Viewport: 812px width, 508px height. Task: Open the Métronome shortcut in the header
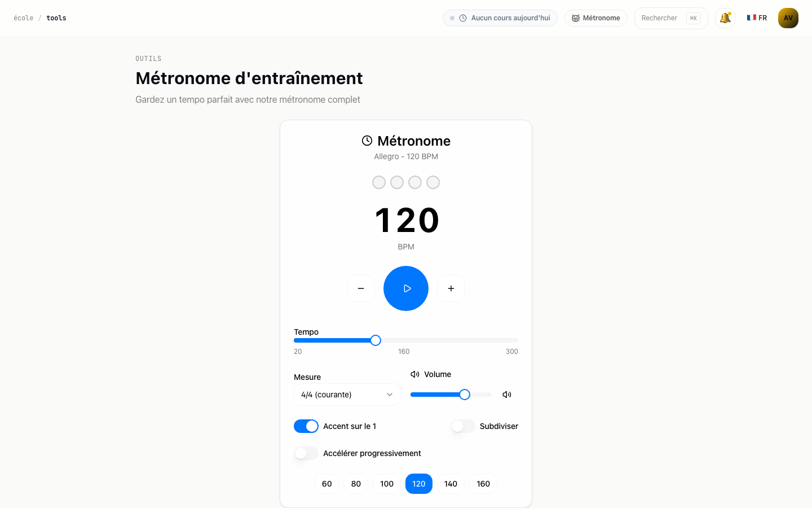tap(596, 18)
